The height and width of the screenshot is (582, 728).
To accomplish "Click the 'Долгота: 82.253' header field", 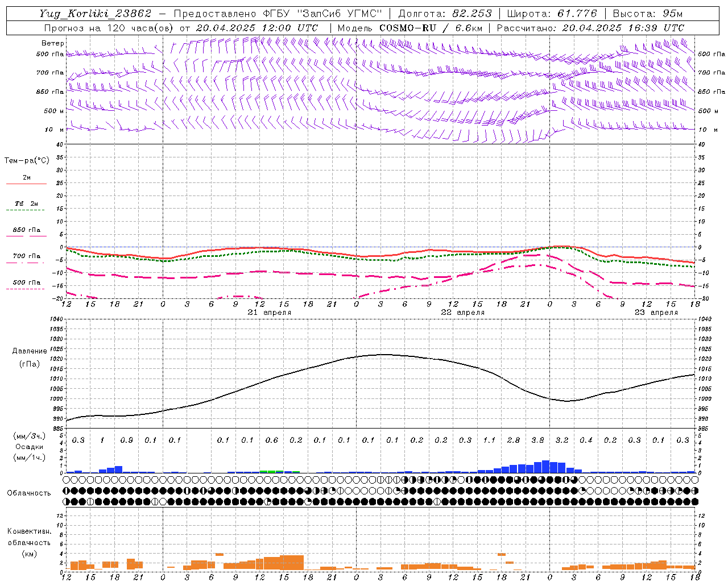I will click(445, 14).
